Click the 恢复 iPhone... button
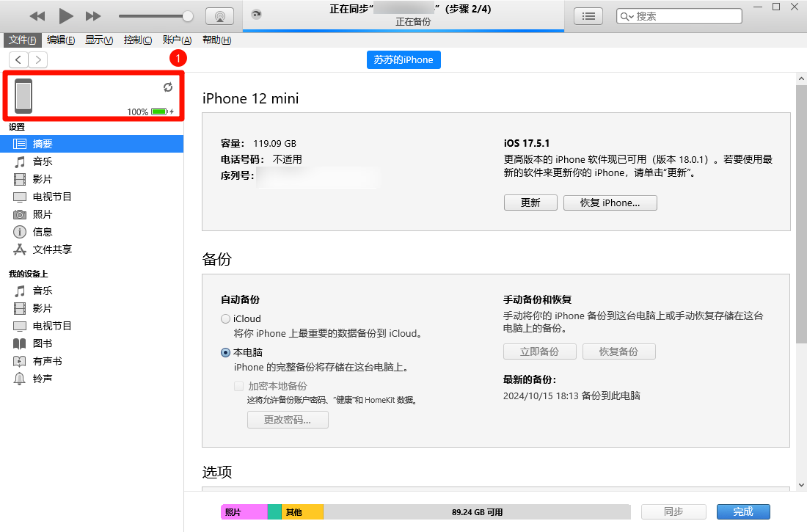 coord(610,203)
